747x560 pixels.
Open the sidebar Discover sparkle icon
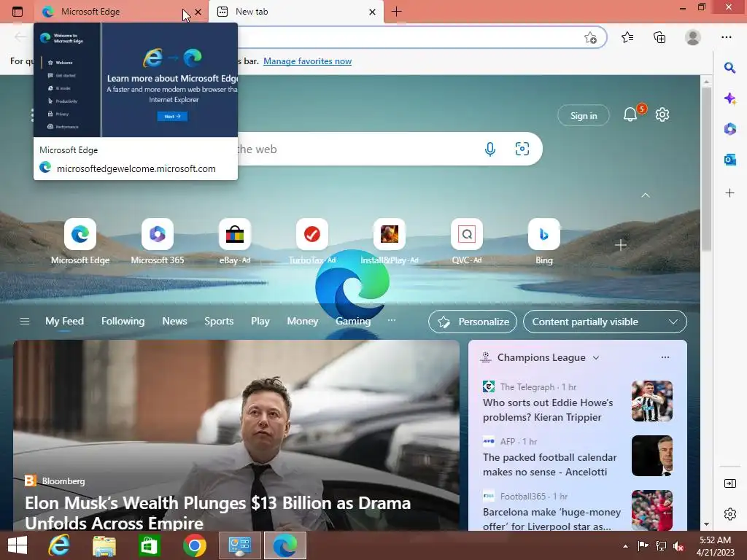pos(729,98)
